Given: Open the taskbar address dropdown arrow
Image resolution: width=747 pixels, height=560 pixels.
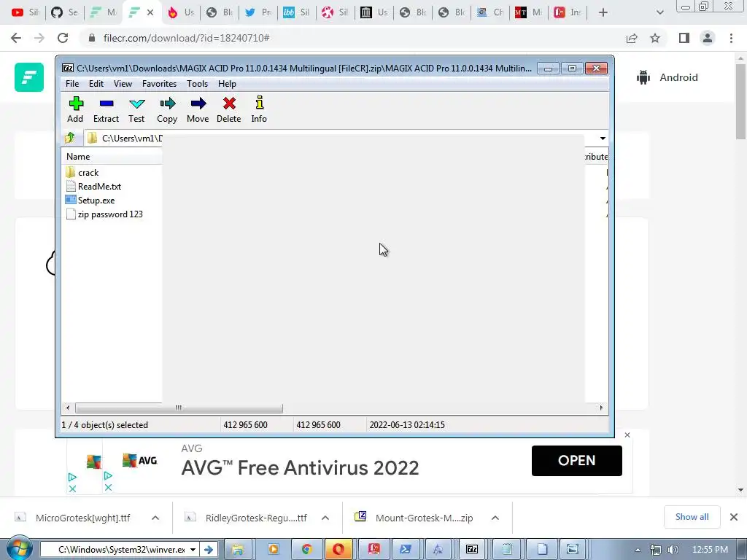Looking at the screenshot, I should 193,550.
